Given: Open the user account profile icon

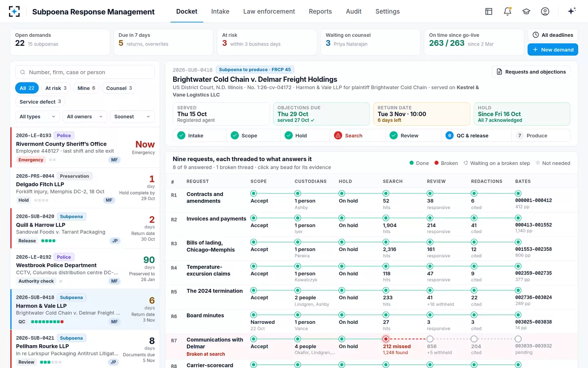Looking at the screenshot, I should (545, 11).
